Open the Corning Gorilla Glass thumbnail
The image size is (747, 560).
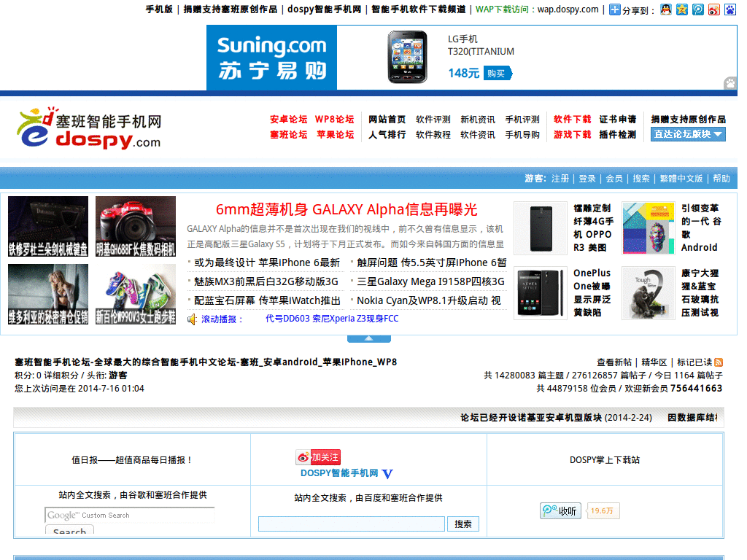pos(649,293)
